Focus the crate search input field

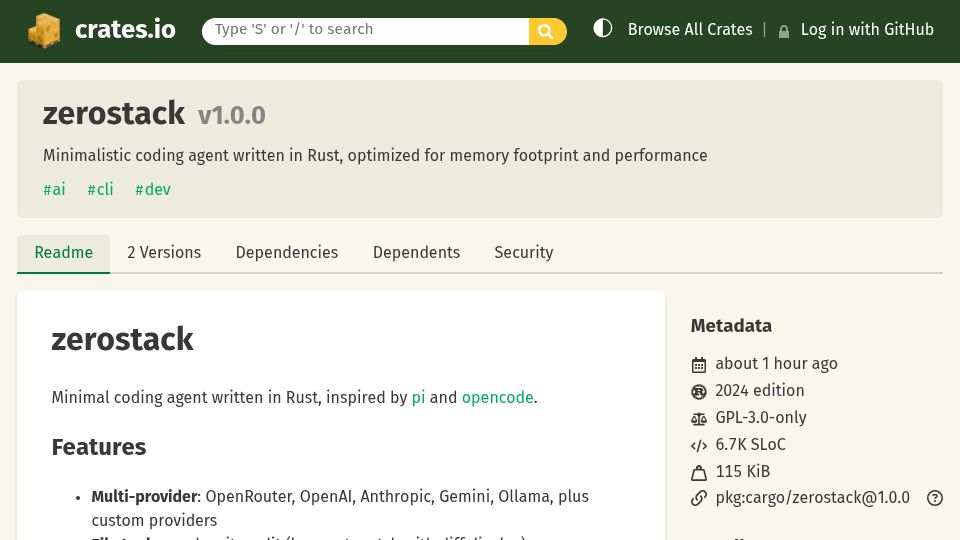(x=366, y=31)
